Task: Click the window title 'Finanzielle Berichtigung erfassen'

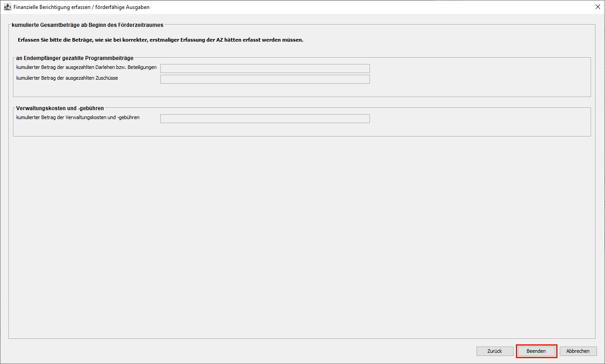Action: [x=82, y=7]
